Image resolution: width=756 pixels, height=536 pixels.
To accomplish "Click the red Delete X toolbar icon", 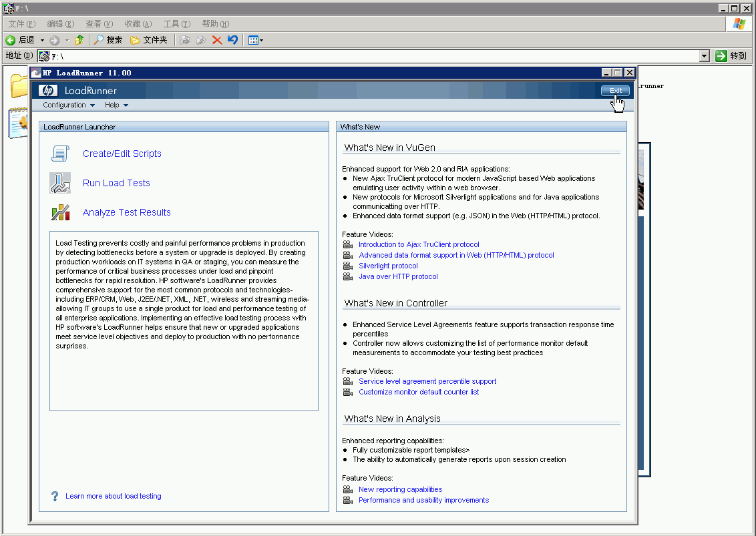I will tap(217, 40).
